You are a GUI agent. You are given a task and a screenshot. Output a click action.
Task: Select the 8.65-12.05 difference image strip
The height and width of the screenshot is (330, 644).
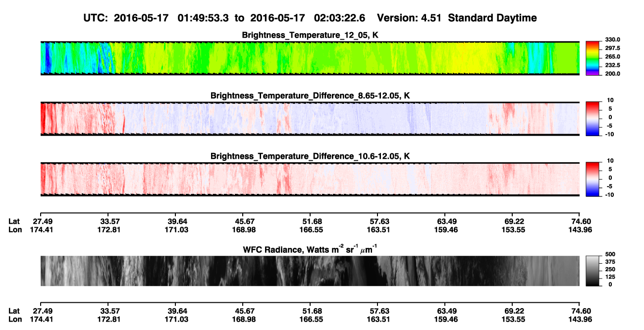pyautogui.click(x=310, y=119)
